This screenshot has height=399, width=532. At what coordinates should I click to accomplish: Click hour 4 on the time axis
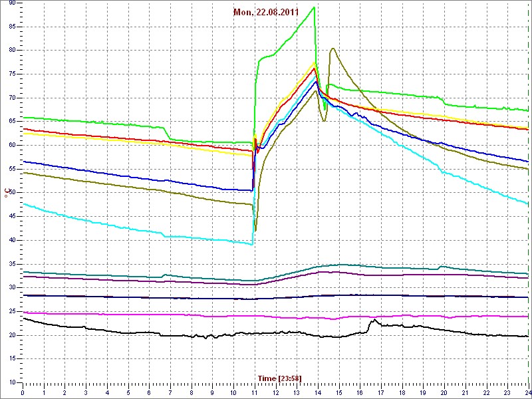pyautogui.click(x=107, y=392)
